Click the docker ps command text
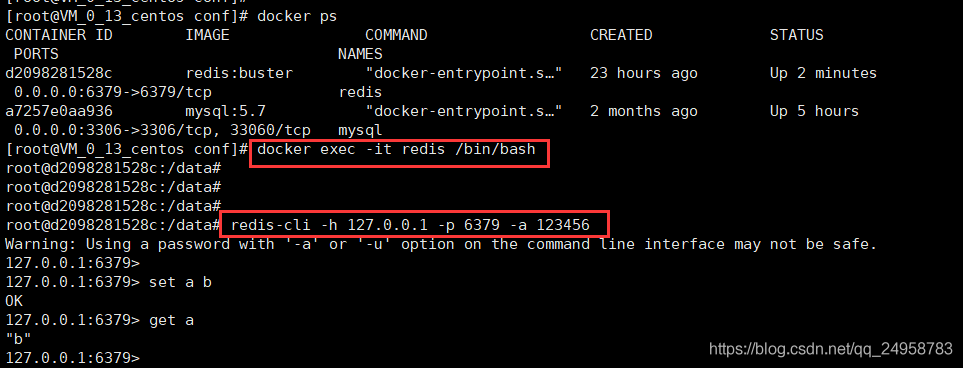 pyautogui.click(x=297, y=16)
